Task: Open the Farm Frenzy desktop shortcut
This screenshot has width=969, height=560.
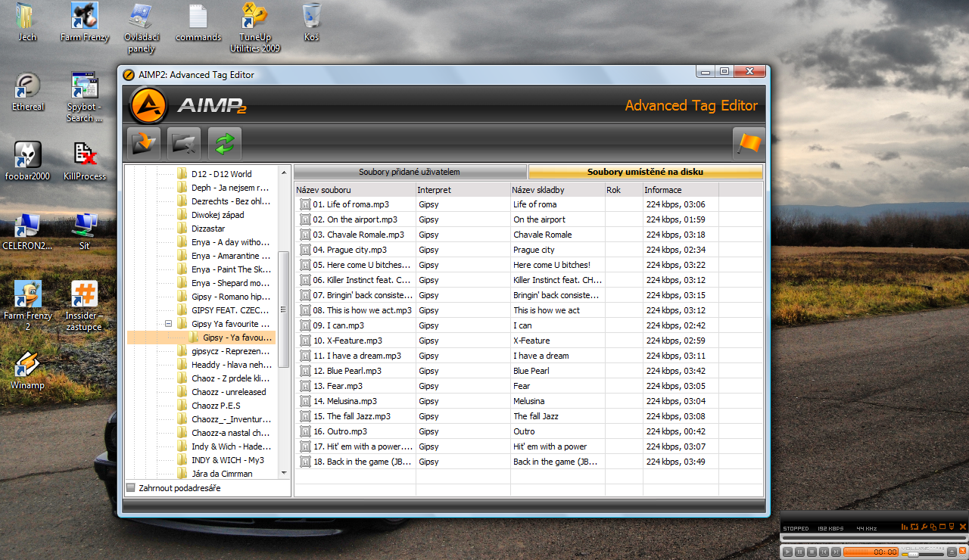Action: point(85,22)
